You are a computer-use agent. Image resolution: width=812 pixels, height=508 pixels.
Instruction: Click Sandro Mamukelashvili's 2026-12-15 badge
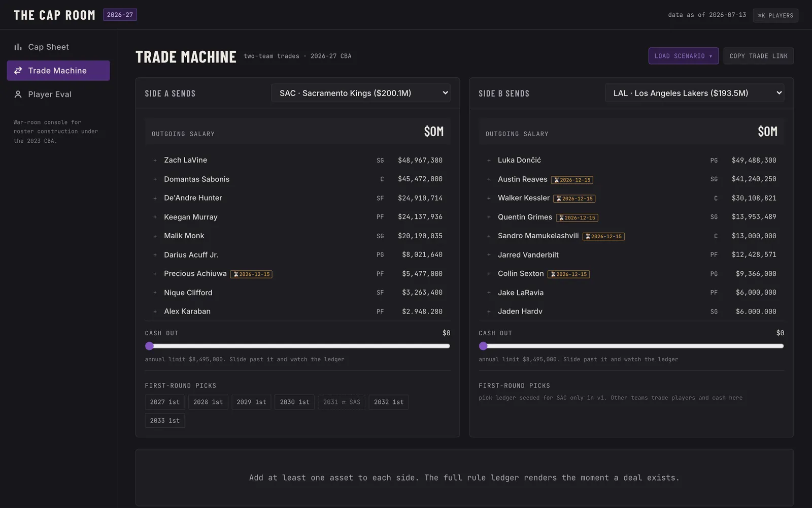click(x=603, y=236)
